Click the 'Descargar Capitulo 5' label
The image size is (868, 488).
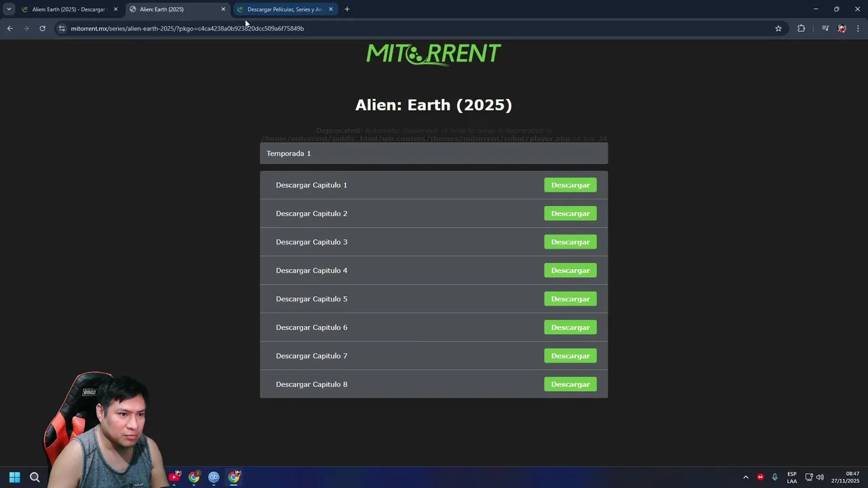point(311,299)
